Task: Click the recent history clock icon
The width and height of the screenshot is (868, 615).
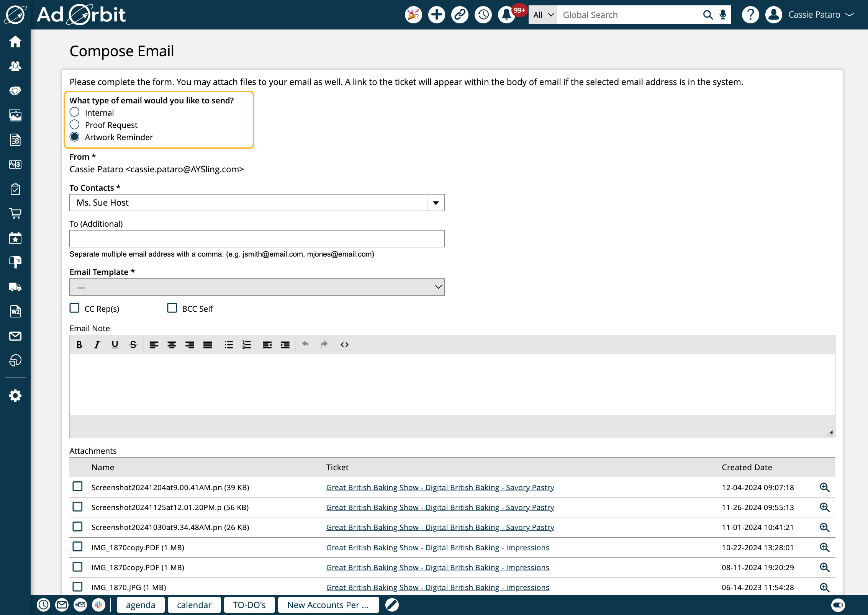Action: tap(483, 15)
